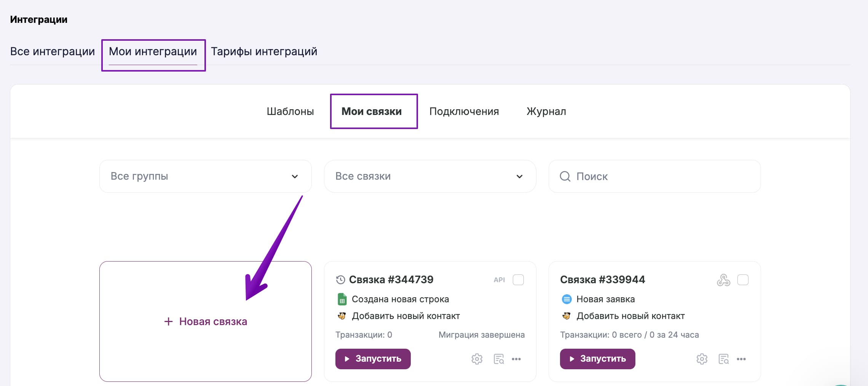The image size is (868, 386).
Task: Click Транзакции: 0 text
Action: point(364,335)
